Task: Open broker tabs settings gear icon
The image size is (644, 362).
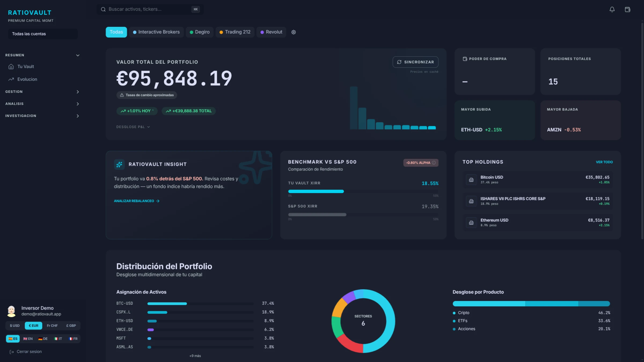Action: [294, 32]
